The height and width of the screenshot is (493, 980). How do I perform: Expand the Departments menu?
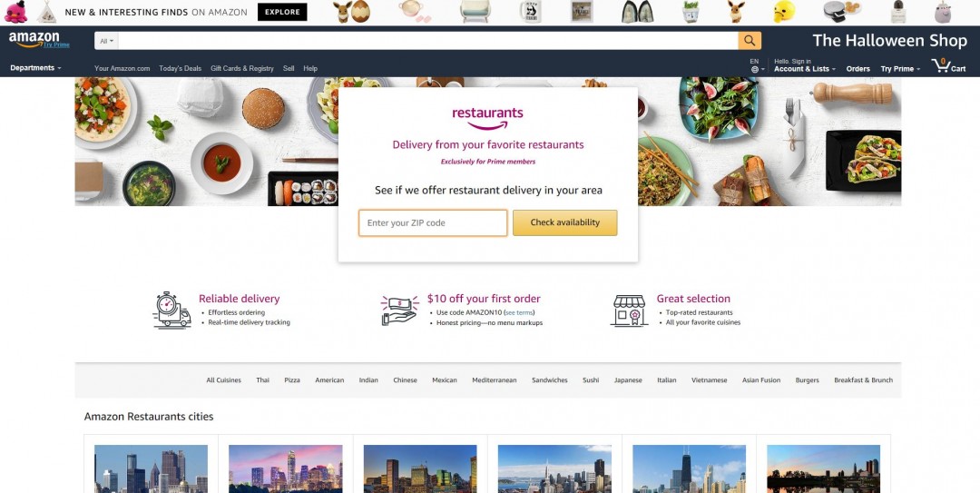(35, 67)
